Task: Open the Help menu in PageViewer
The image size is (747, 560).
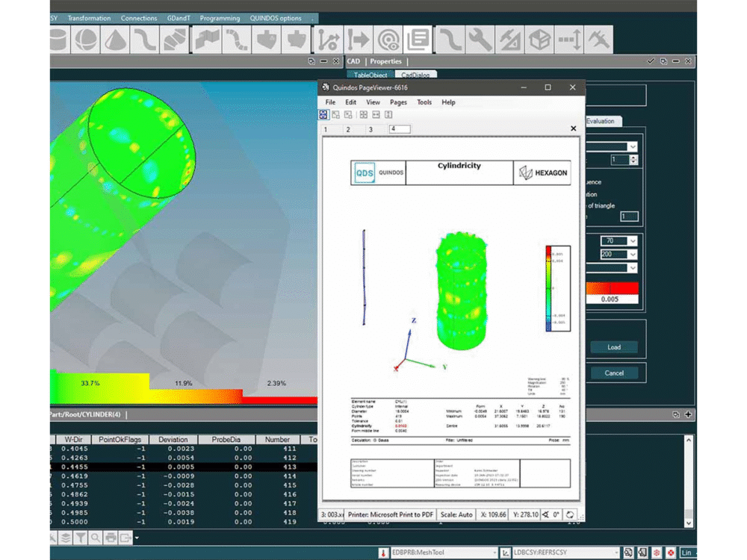Action: coord(448,102)
